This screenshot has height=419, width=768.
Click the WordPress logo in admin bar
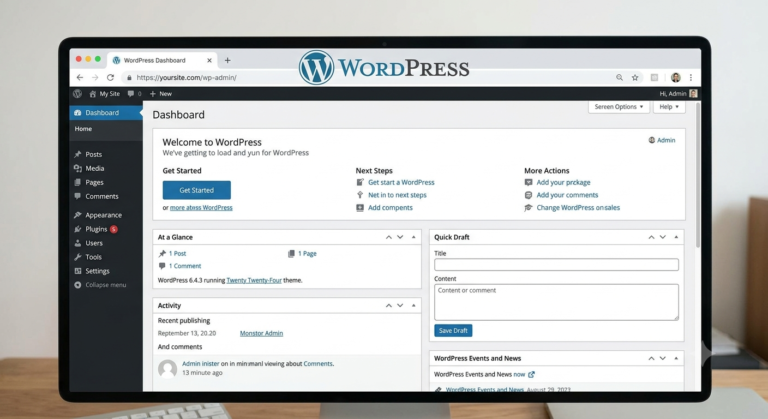pyautogui.click(x=77, y=94)
